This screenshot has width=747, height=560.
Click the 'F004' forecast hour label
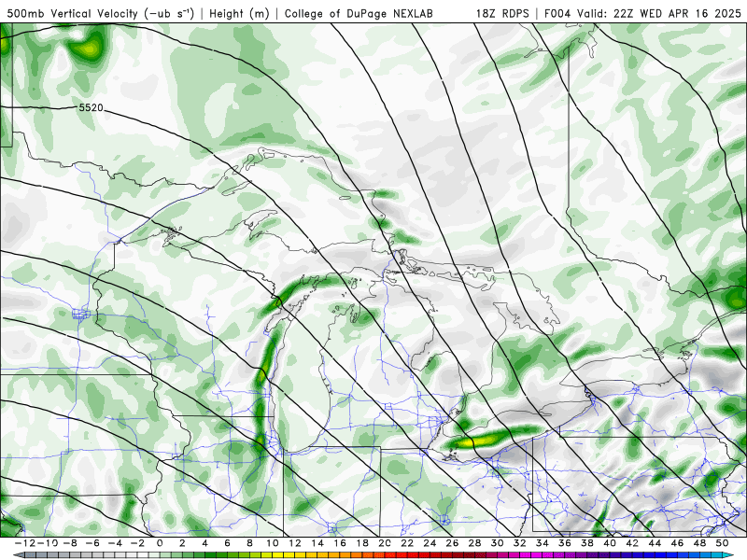(558, 13)
